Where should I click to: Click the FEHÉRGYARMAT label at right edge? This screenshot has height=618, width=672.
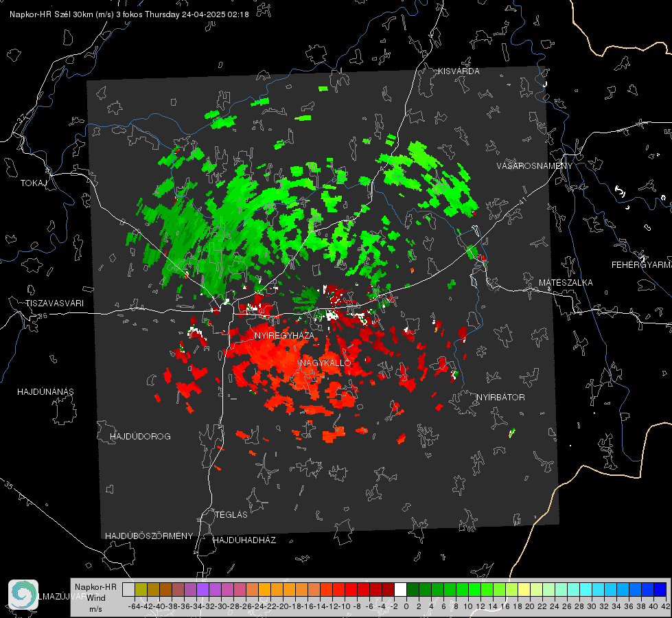tap(641, 265)
